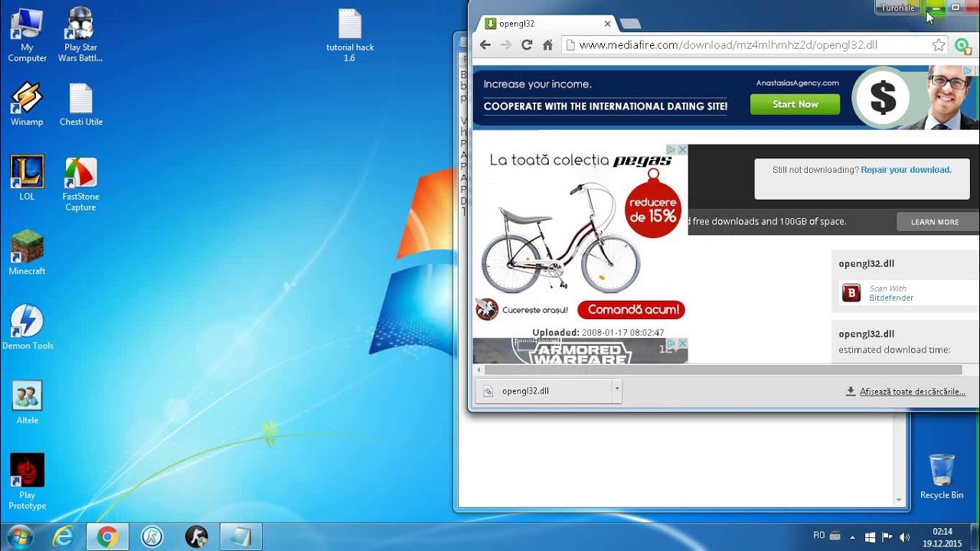Open Chesti Utile text file
This screenshot has width=980, height=551.
click(80, 105)
